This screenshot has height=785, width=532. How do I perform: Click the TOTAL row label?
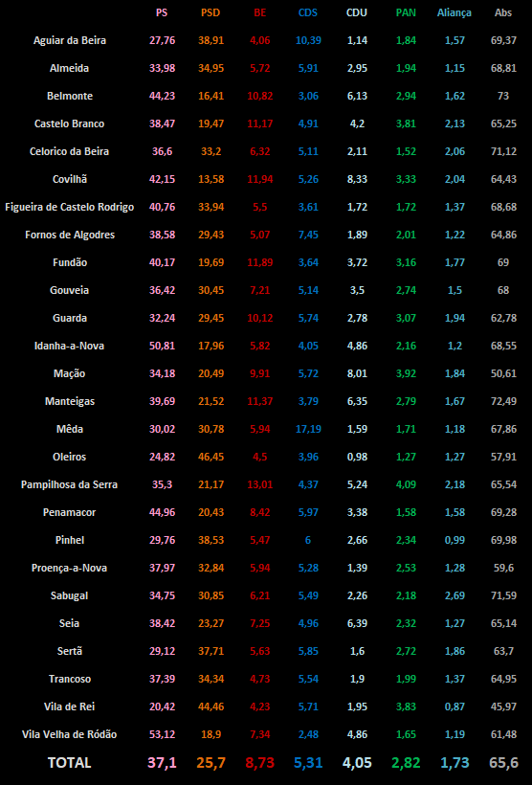coord(70,762)
